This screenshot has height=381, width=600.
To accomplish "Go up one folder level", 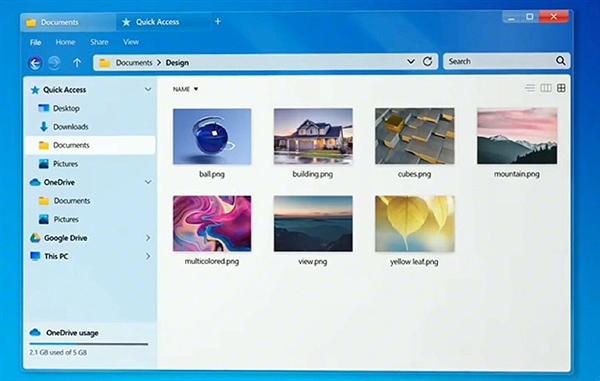I will (x=77, y=63).
